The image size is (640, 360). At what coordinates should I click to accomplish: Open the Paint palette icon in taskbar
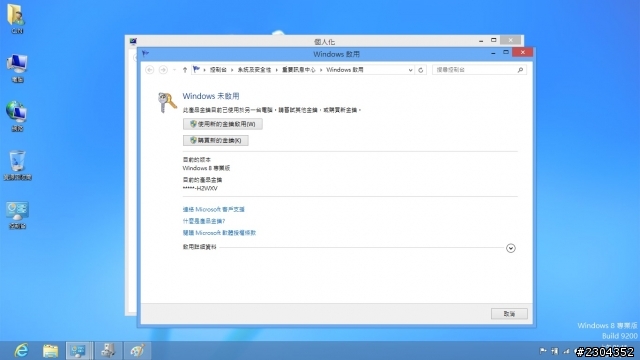pos(137,351)
